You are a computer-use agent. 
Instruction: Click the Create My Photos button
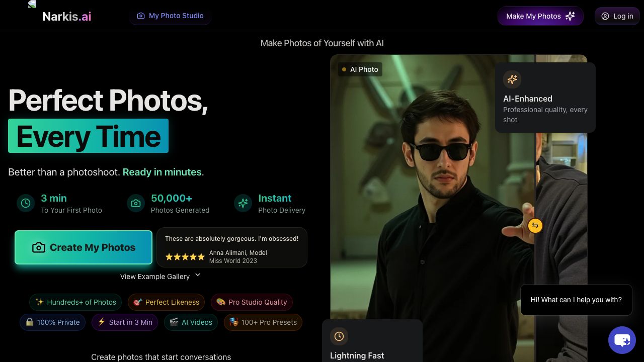[84, 247]
